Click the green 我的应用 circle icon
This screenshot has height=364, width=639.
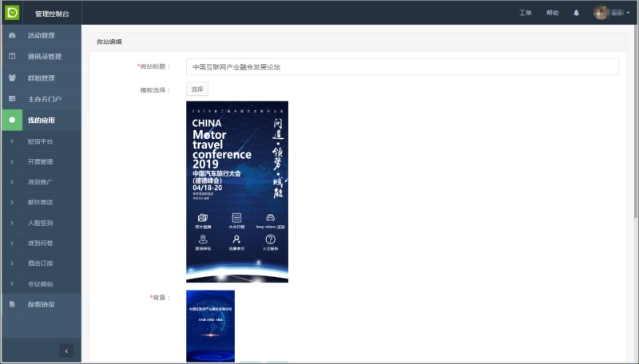tap(12, 121)
